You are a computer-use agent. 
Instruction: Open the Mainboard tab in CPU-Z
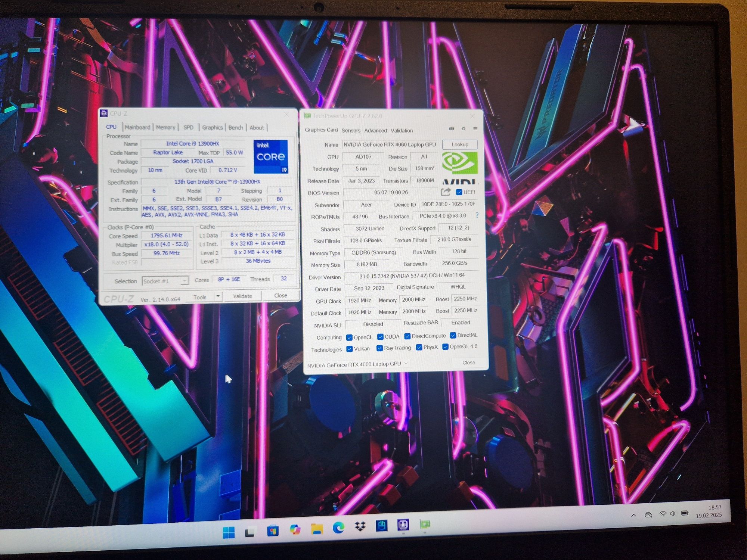click(137, 127)
